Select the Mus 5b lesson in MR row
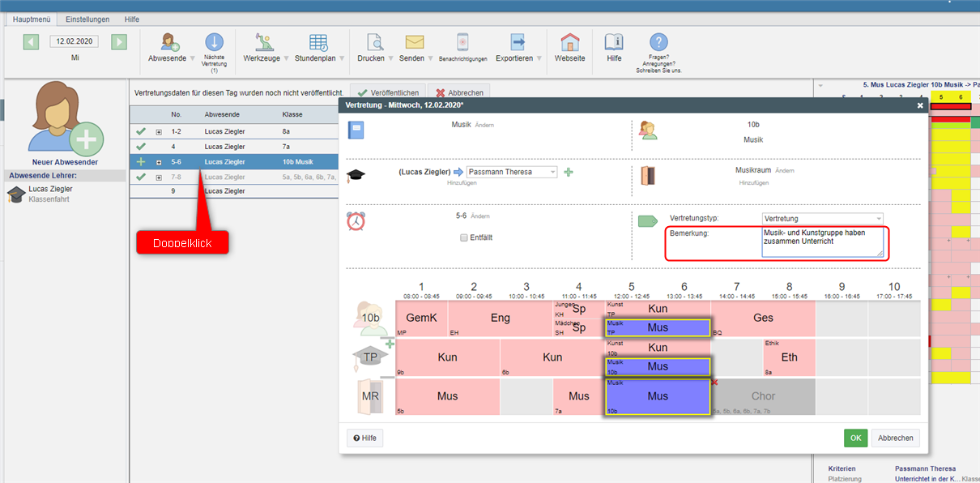 (x=447, y=396)
